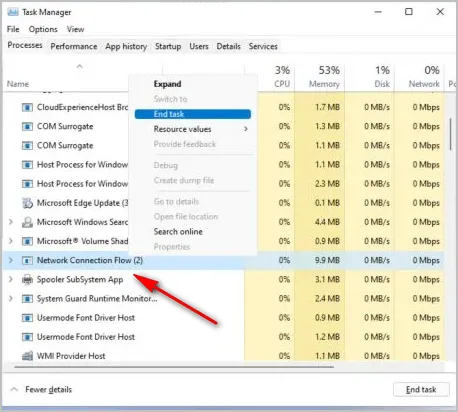This screenshot has height=412, width=458.
Task: Switch to the Details tab
Action: click(228, 46)
